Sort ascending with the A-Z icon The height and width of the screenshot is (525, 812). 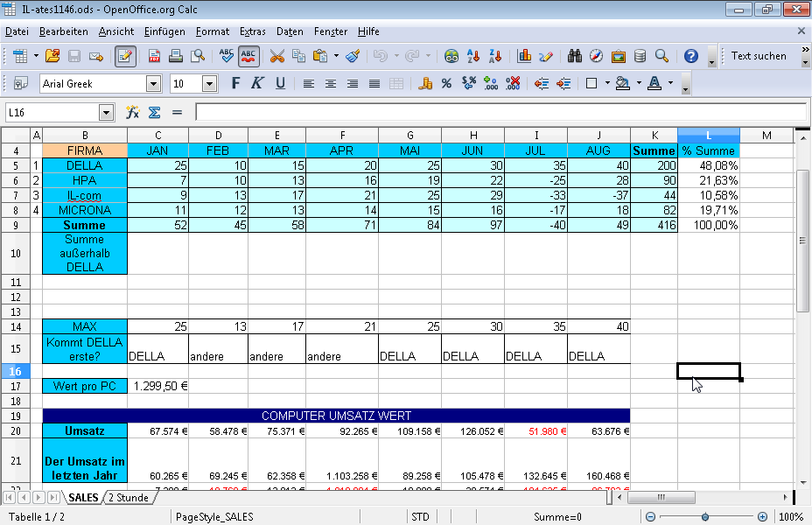pyautogui.click(x=472, y=56)
